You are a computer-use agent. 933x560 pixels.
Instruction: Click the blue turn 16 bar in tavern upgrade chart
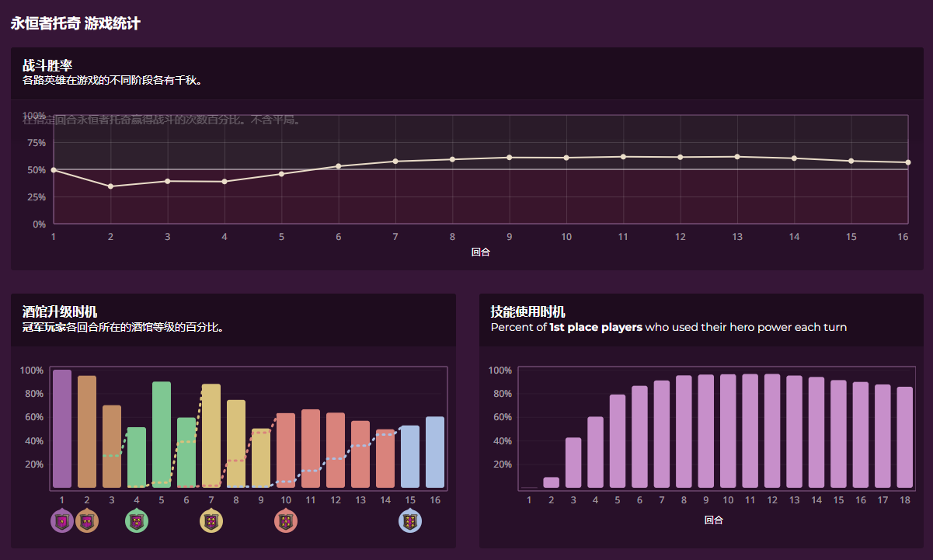pyautogui.click(x=435, y=452)
